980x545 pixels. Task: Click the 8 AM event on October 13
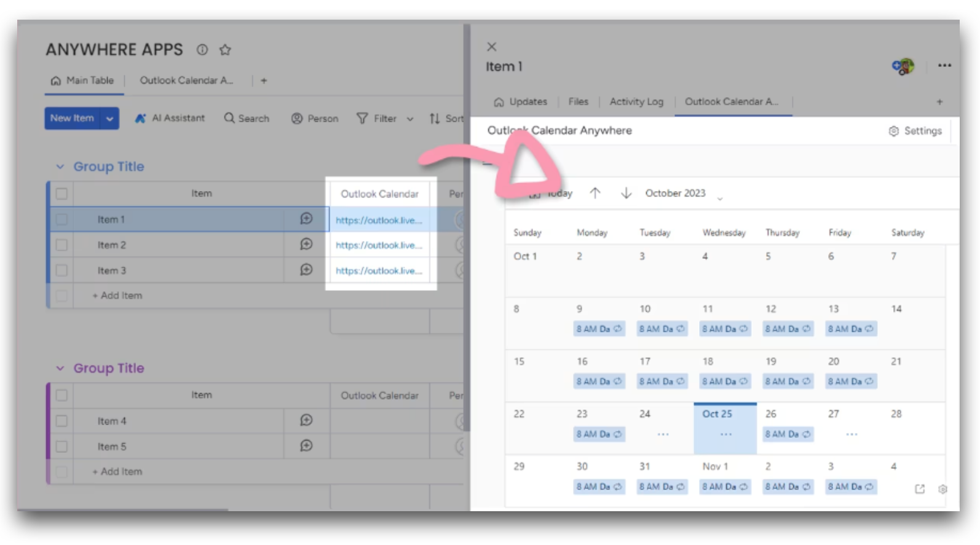tap(850, 329)
